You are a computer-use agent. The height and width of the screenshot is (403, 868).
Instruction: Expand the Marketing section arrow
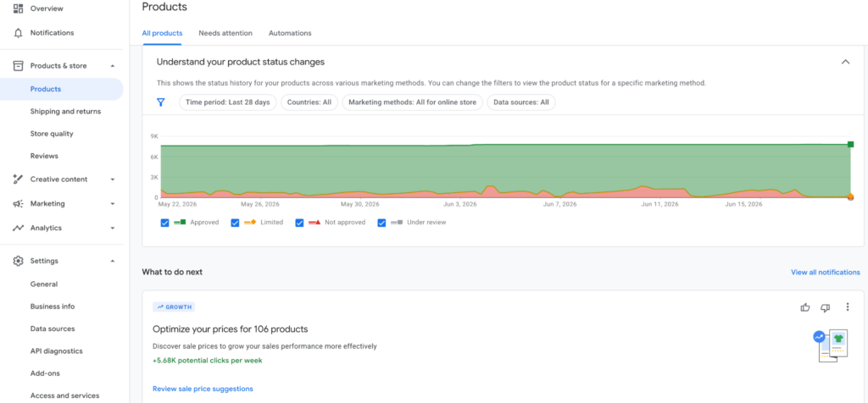pos(113,203)
